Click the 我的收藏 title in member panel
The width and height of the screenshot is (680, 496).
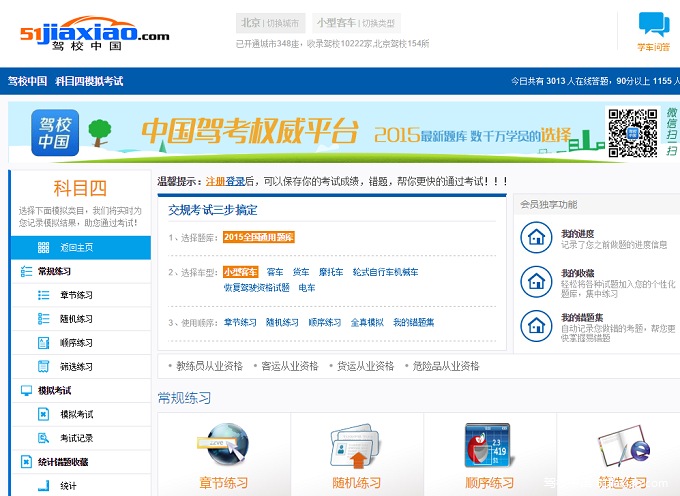[x=578, y=273]
